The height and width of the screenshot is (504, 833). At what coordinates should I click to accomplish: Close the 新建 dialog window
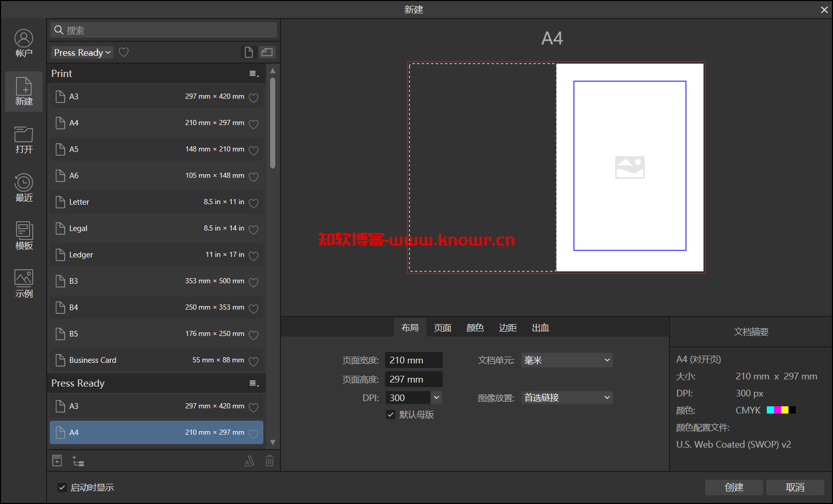coord(824,10)
